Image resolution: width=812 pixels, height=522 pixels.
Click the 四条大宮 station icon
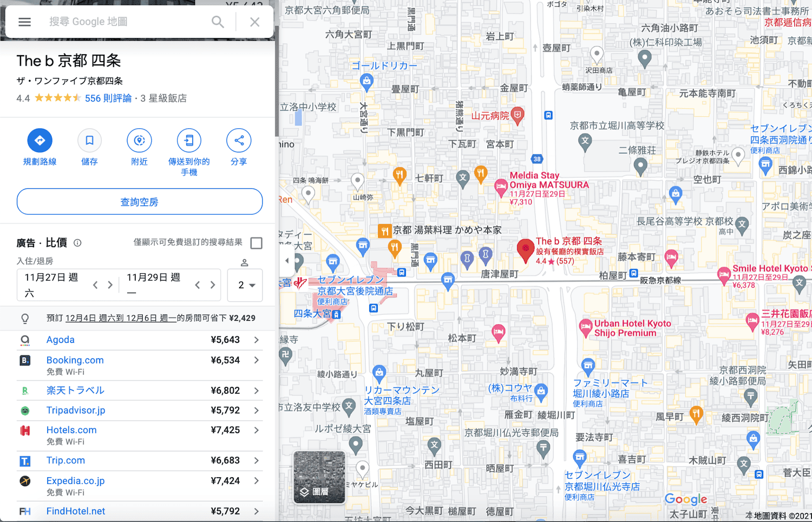coord(337,314)
